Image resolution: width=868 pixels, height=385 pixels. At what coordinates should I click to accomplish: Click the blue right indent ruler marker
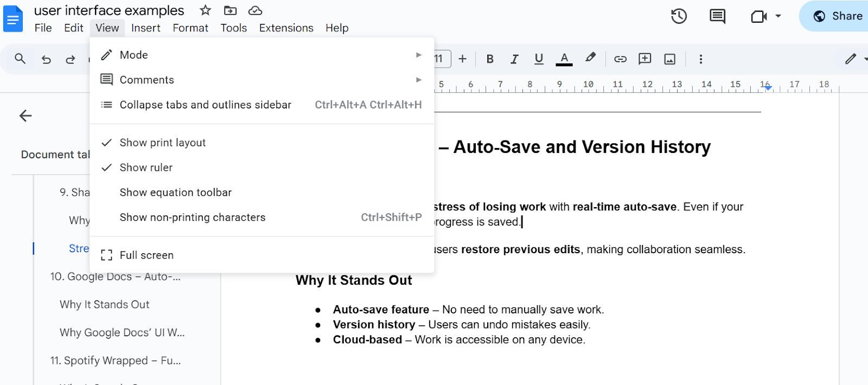pos(768,87)
